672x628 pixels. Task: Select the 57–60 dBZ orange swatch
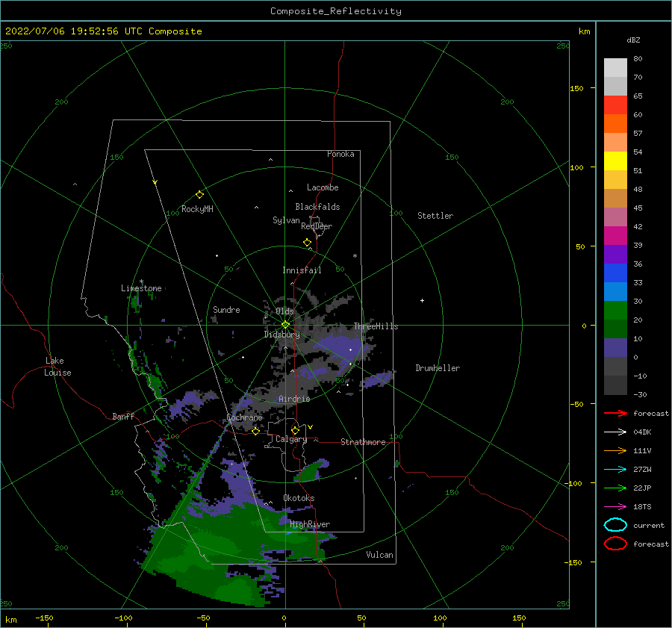[615, 123]
